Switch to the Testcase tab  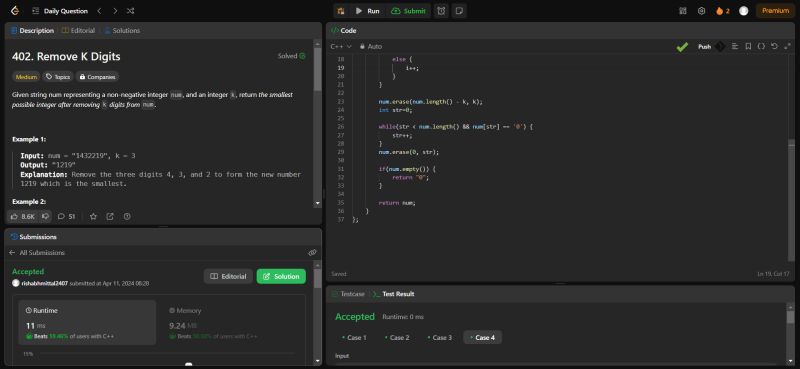tap(348, 294)
